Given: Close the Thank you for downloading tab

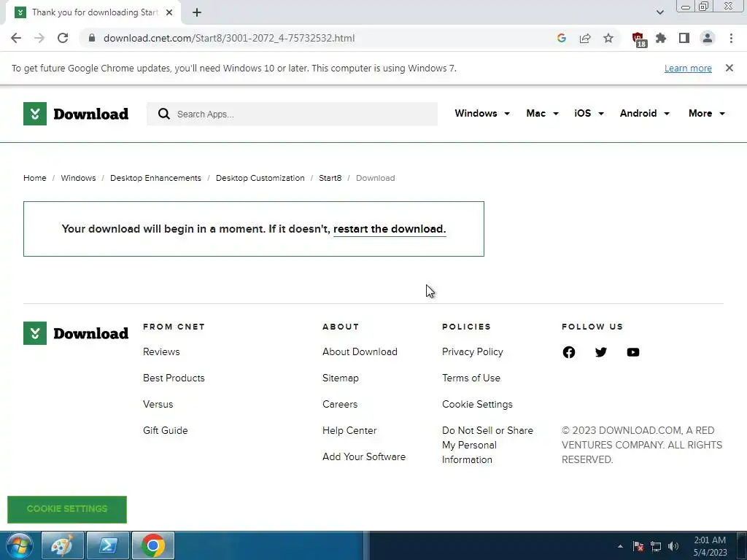Looking at the screenshot, I should 169,12.
